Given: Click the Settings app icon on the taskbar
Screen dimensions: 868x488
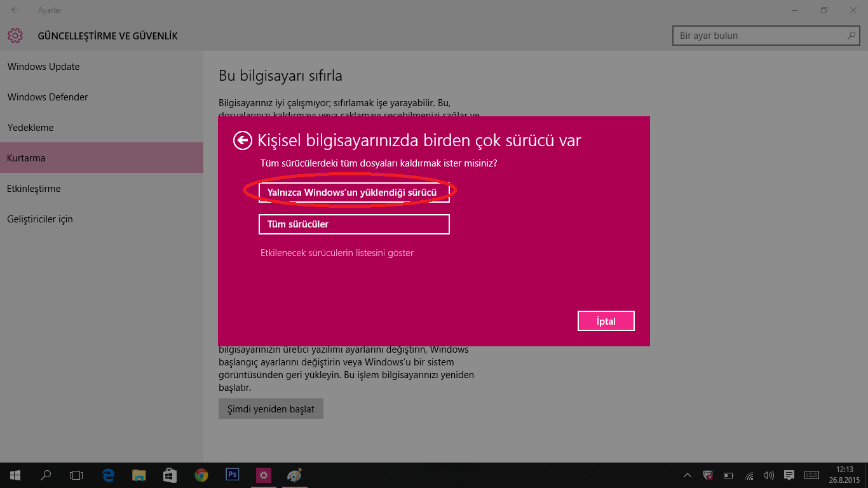Looking at the screenshot, I should pos(263,475).
